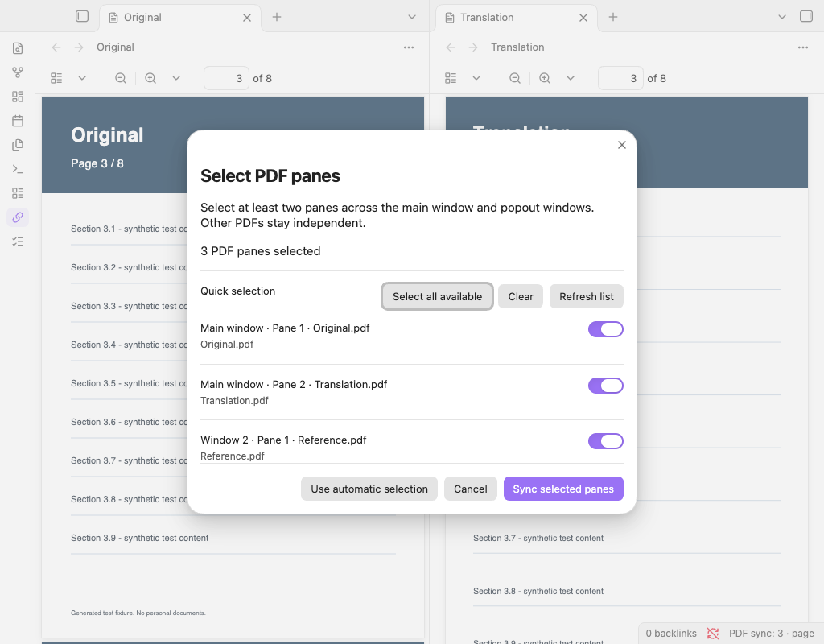
Task: Click the Refresh list button
Action: 587,296
